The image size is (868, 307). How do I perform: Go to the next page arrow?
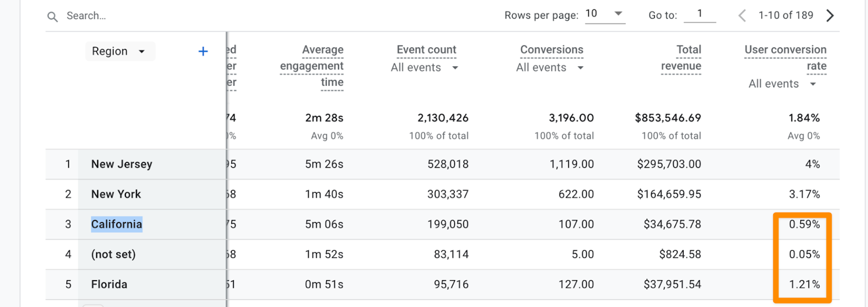coord(830,16)
